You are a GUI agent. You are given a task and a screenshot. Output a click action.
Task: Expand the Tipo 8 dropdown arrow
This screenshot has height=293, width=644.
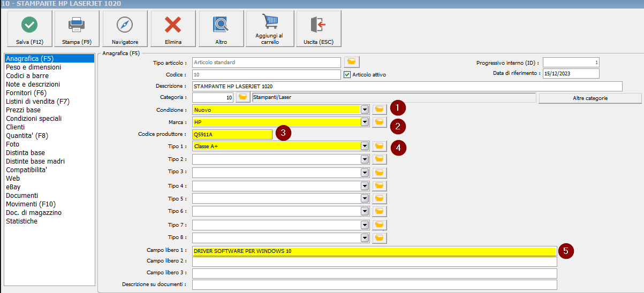pos(365,237)
